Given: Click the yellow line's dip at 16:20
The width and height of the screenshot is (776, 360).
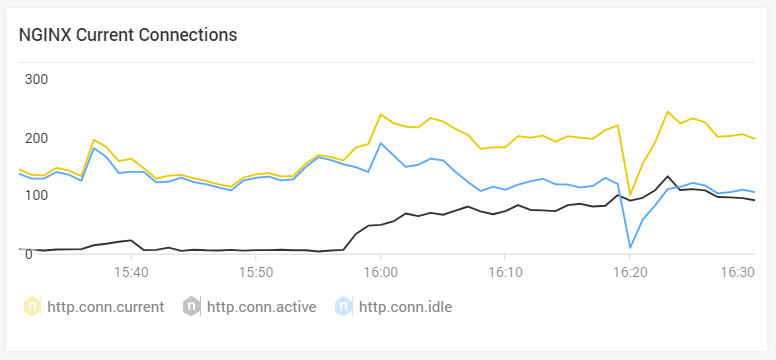Looking at the screenshot, I should coord(630,195).
